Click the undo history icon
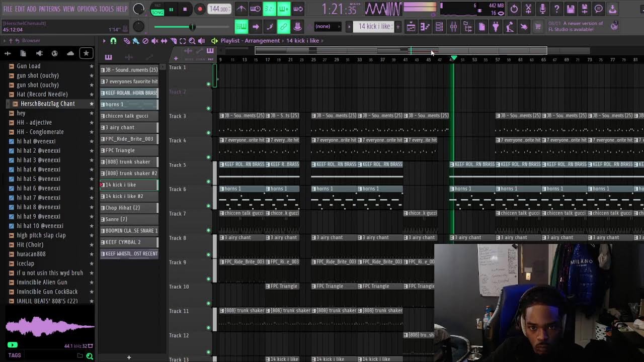 tap(514, 9)
